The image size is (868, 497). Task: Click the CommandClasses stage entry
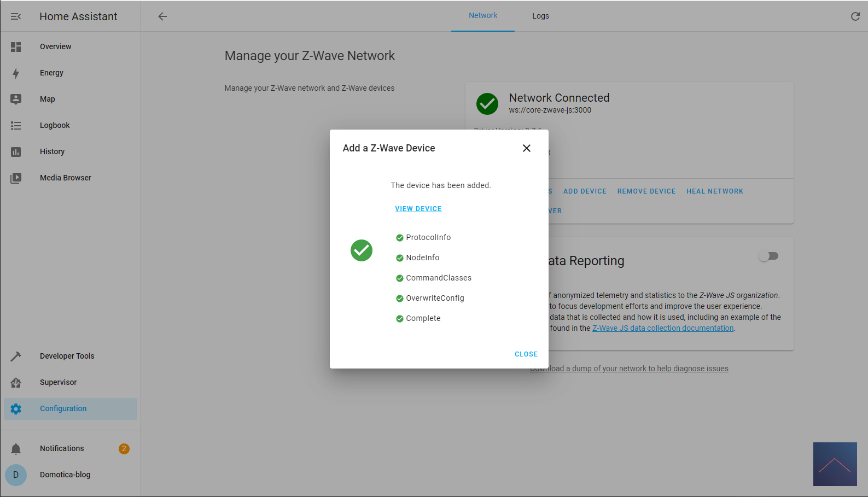(x=434, y=278)
